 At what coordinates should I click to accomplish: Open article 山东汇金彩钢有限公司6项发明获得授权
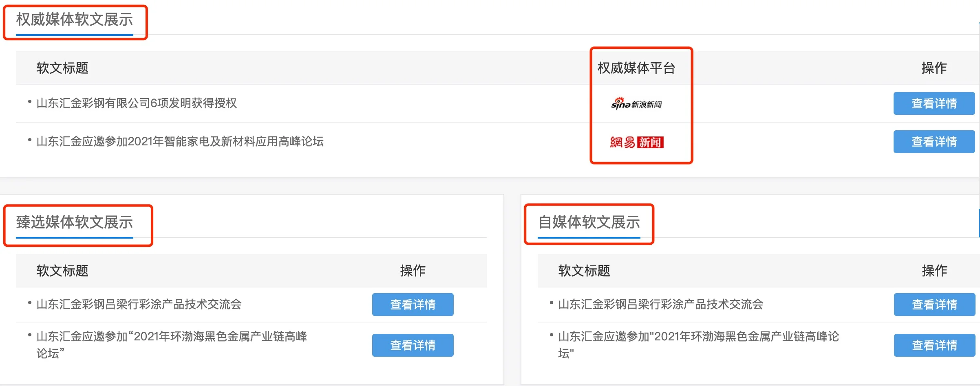[137, 103]
